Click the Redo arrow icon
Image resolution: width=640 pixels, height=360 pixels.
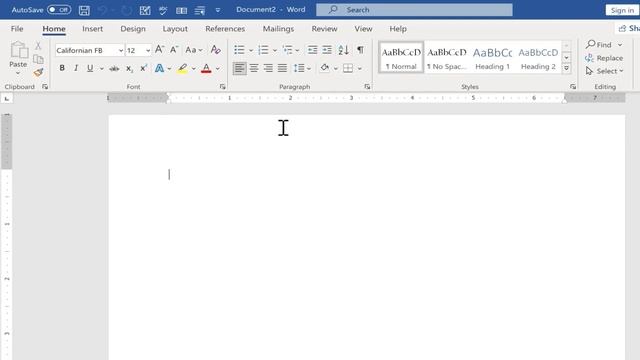click(x=127, y=10)
